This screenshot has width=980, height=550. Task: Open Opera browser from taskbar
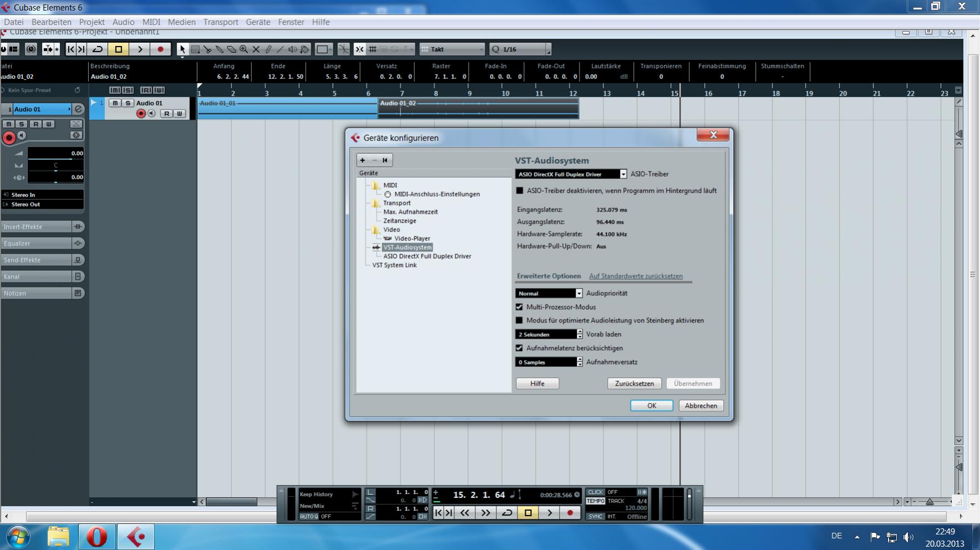[x=97, y=537]
